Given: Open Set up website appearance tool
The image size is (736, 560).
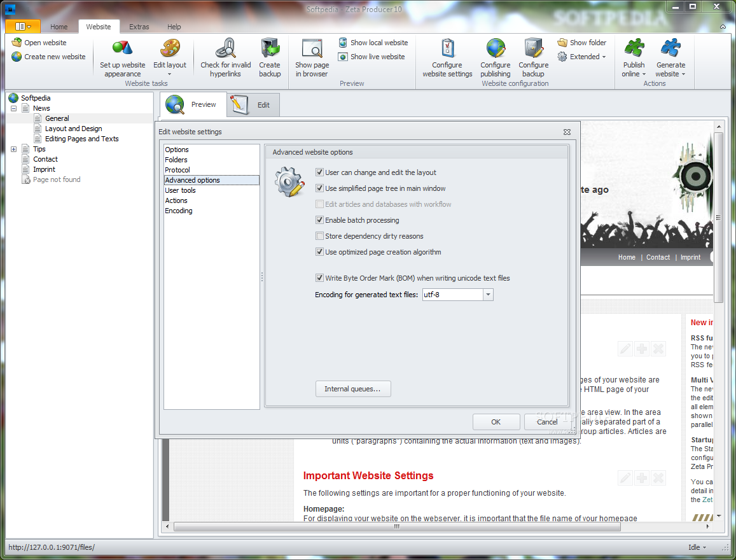Looking at the screenshot, I should click(x=123, y=58).
